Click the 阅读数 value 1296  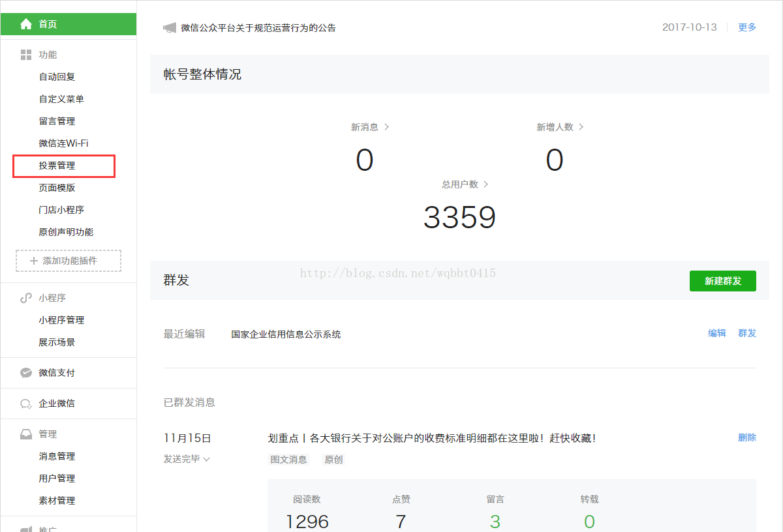307,522
